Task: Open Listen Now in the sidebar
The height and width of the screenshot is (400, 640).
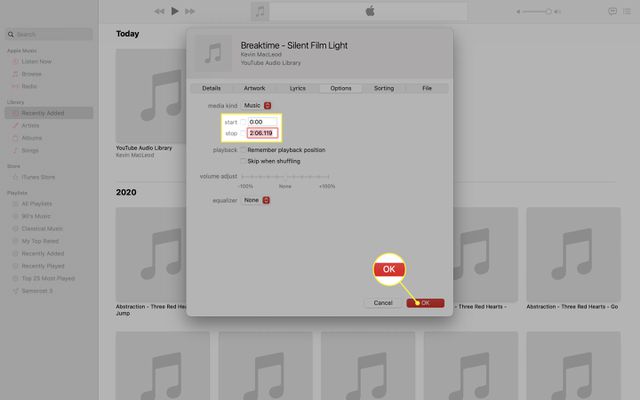Action: pyautogui.click(x=36, y=62)
